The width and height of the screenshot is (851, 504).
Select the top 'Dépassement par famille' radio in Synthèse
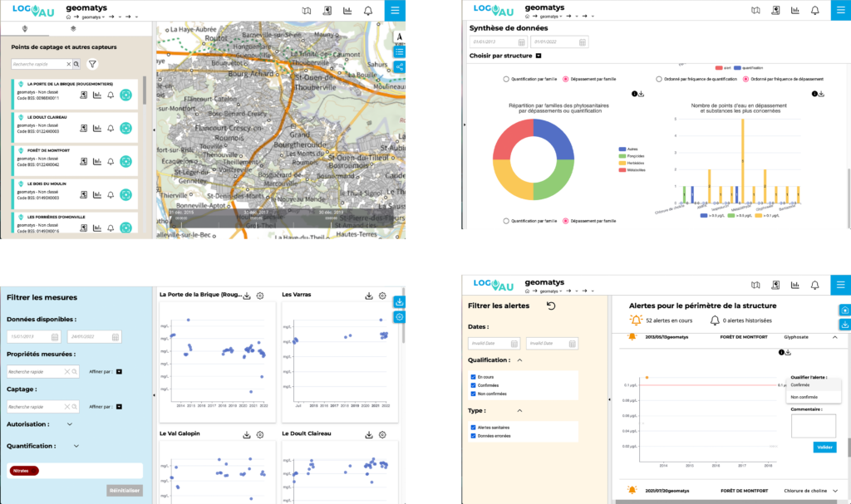565,79
